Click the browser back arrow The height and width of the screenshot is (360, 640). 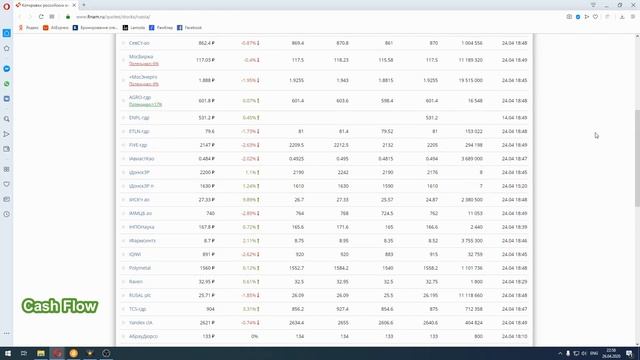20,17
